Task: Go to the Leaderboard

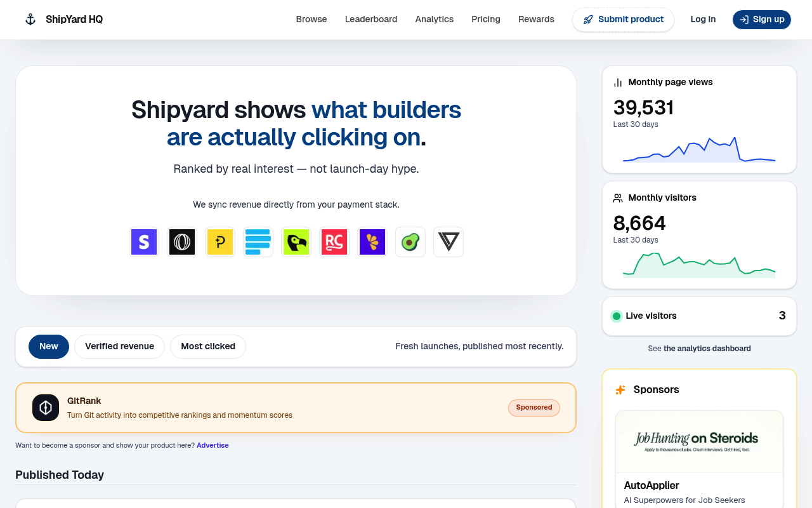Action: tap(371, 20)
